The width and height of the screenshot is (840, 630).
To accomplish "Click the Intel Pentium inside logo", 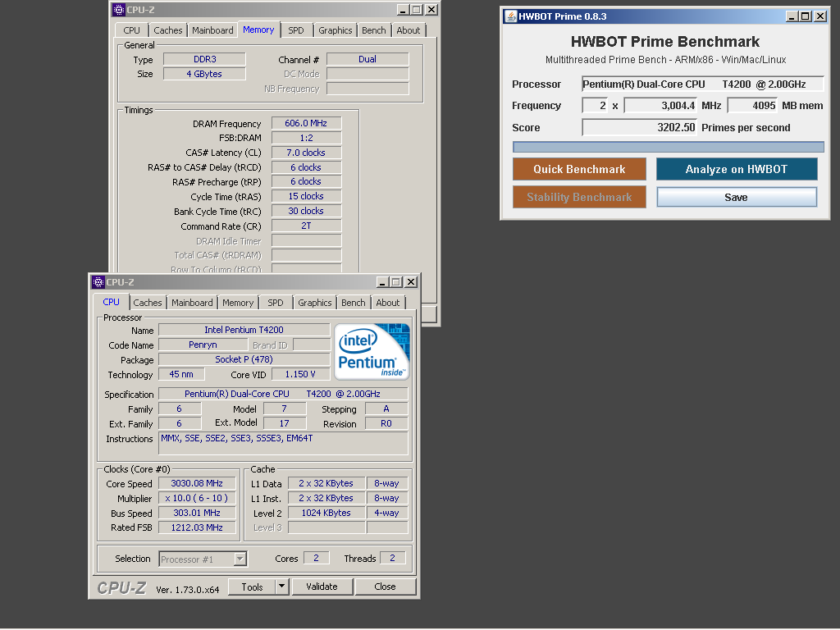I will tap(372, 351).
